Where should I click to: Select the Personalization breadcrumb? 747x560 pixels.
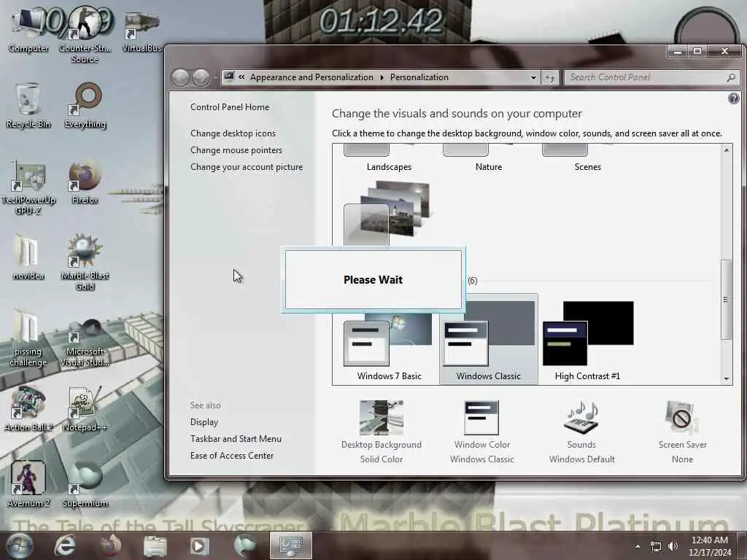click(x=419, y=77)
